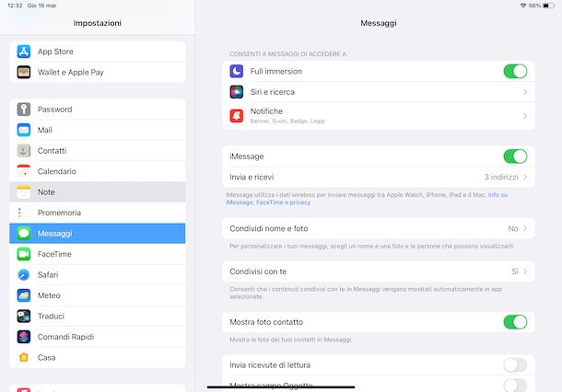Select the Calendario label in sidebar
The height and width of the screenshot is (392, 562).
(x=56, y=171)
